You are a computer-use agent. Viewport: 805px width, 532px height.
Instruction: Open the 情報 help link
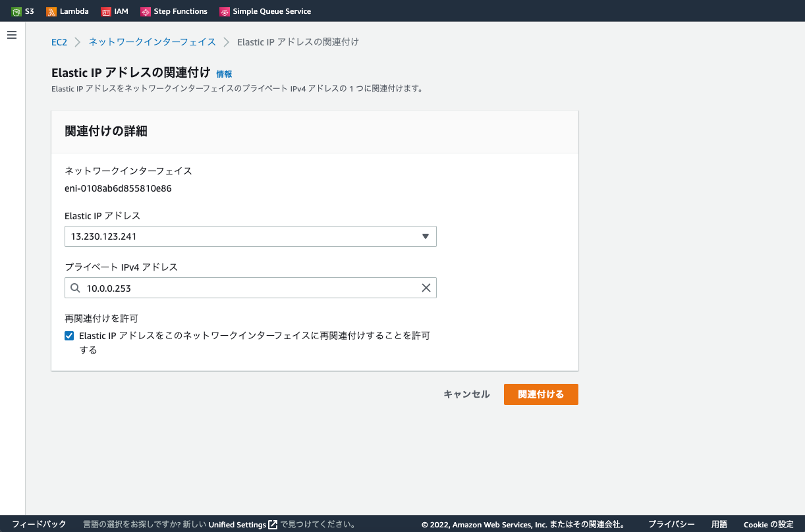pyautogui.click(x=223, y=74)
